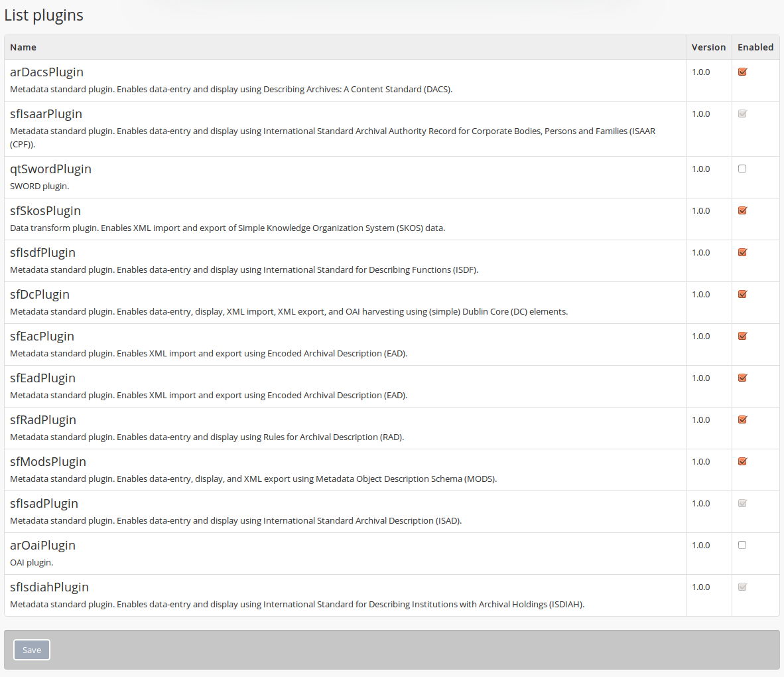Uncheck the sfDcPlugin checkbox
The image size is (784, 677).
coord(742,294)
